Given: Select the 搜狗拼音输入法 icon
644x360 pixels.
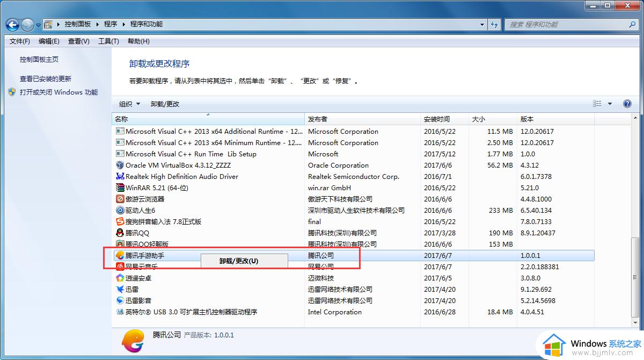Looking at the screenshot, I should click(120, 222).
